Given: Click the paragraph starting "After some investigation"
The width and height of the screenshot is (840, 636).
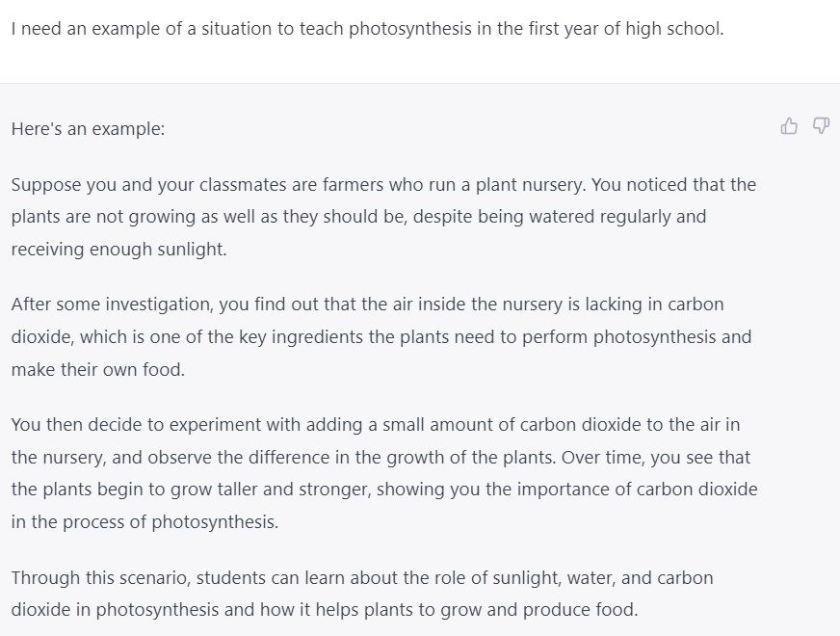Looking at the screenshot, I should pos(381,336).
